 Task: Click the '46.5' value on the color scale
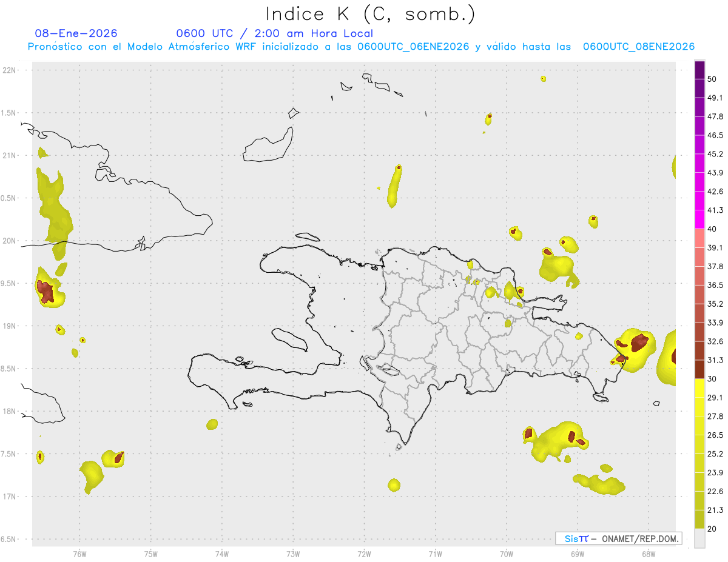[x=715, y=135]
